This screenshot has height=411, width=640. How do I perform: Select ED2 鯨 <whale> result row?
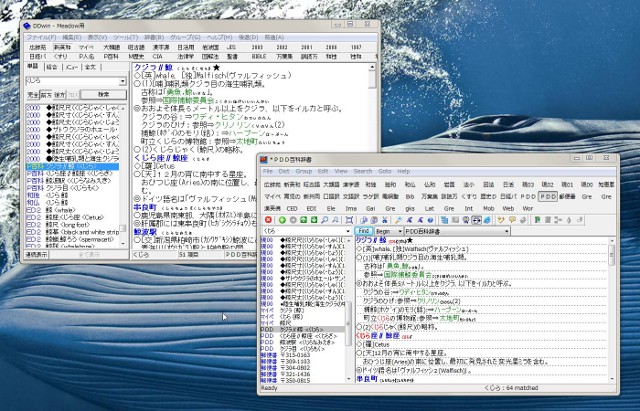pyautogui.click(x=72, y=210)
